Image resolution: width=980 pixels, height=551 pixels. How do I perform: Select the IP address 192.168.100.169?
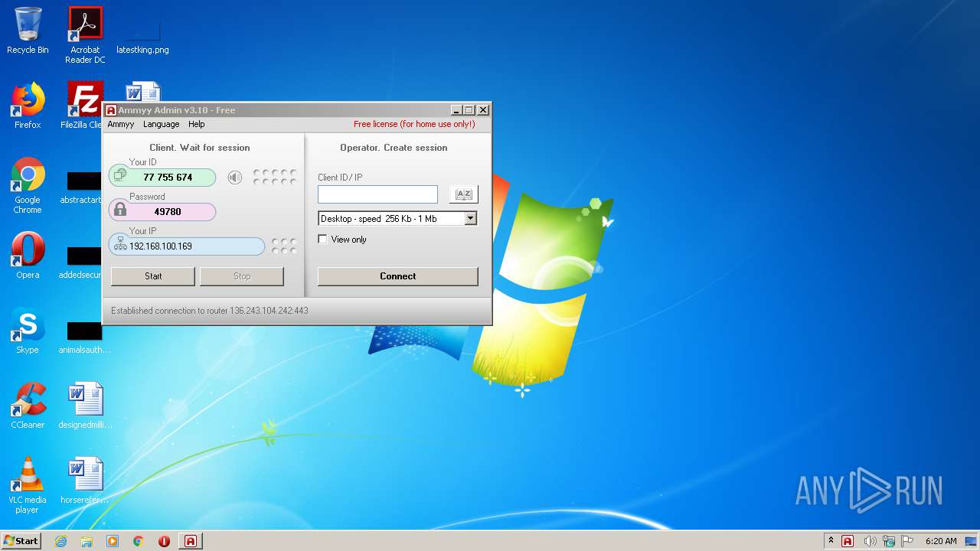coord(161,246)
